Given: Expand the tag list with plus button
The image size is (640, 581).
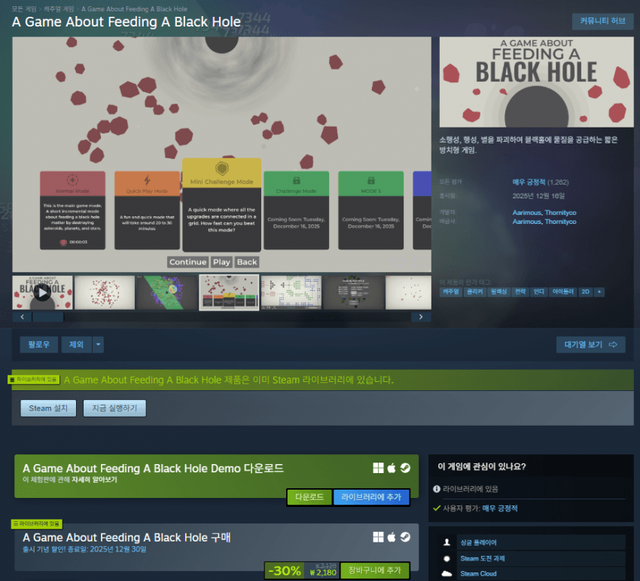Looking at the screenshot, I should (599, 292).
